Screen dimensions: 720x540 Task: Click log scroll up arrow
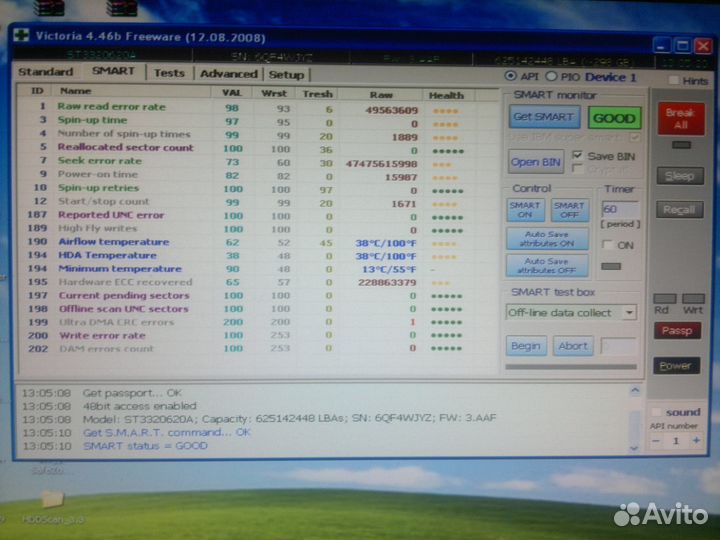(x=635, y=391)
